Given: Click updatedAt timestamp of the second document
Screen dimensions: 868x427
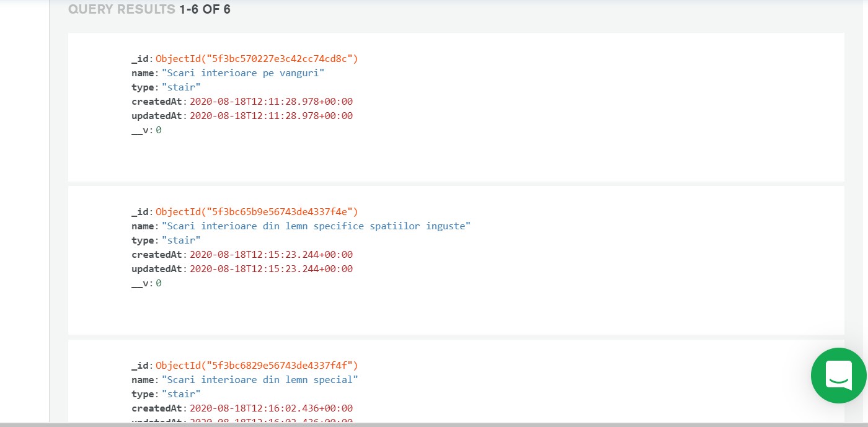Looking at the screenshot, I should click(271, 269).
